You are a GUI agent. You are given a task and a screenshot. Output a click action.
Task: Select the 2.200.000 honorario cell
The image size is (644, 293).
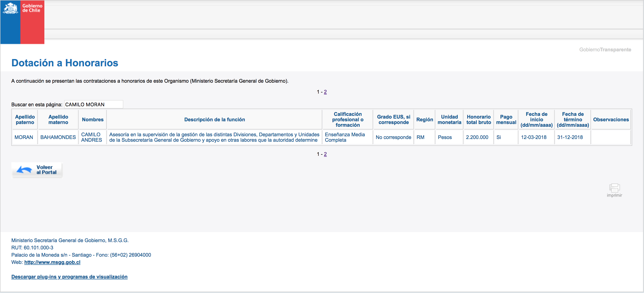pyautogui.click(x=477, y=137)
